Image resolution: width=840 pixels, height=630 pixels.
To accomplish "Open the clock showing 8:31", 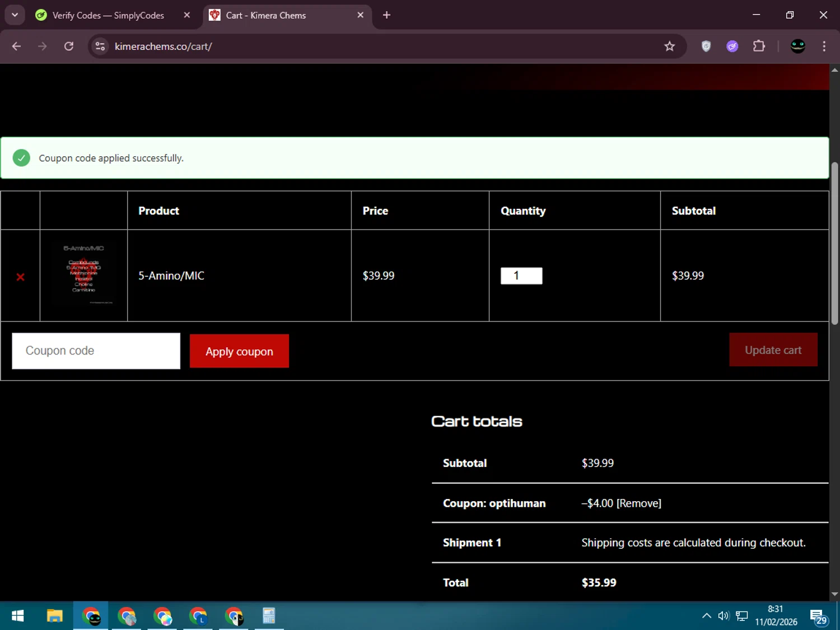I will point(776,616).
